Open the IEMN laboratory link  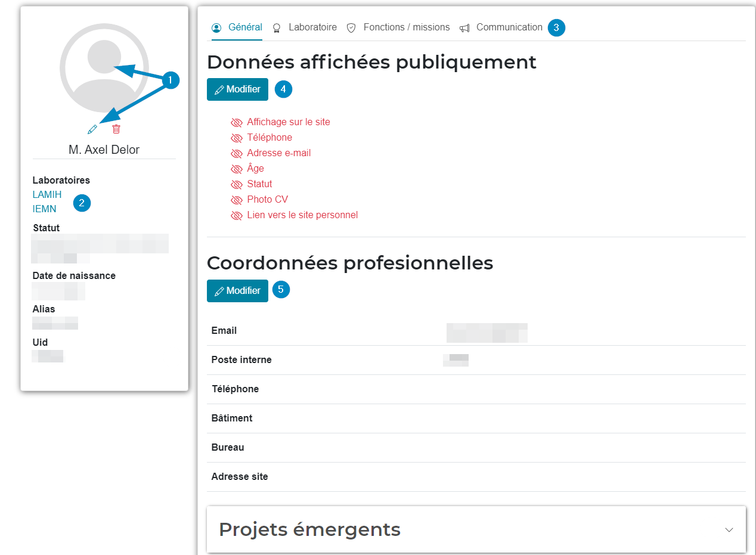44,209
